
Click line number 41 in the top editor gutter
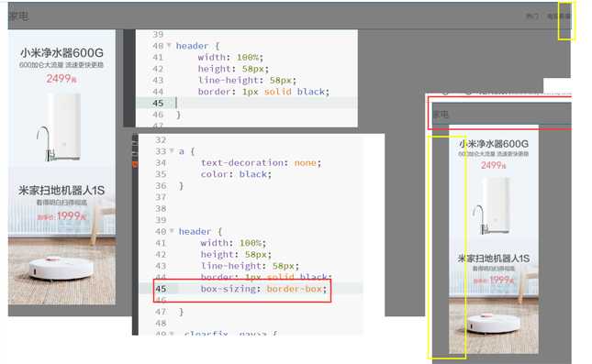pos(158,58)
